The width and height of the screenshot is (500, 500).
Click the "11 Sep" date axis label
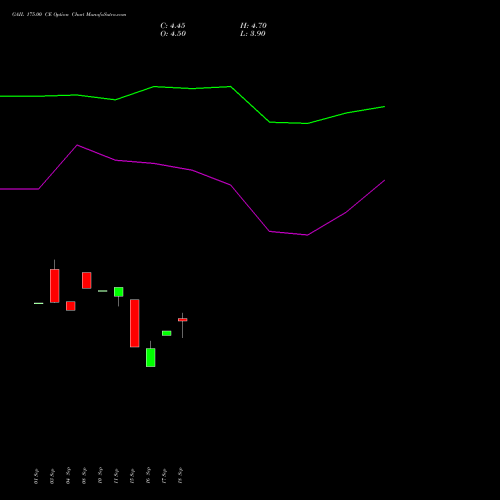pos(116,476)
